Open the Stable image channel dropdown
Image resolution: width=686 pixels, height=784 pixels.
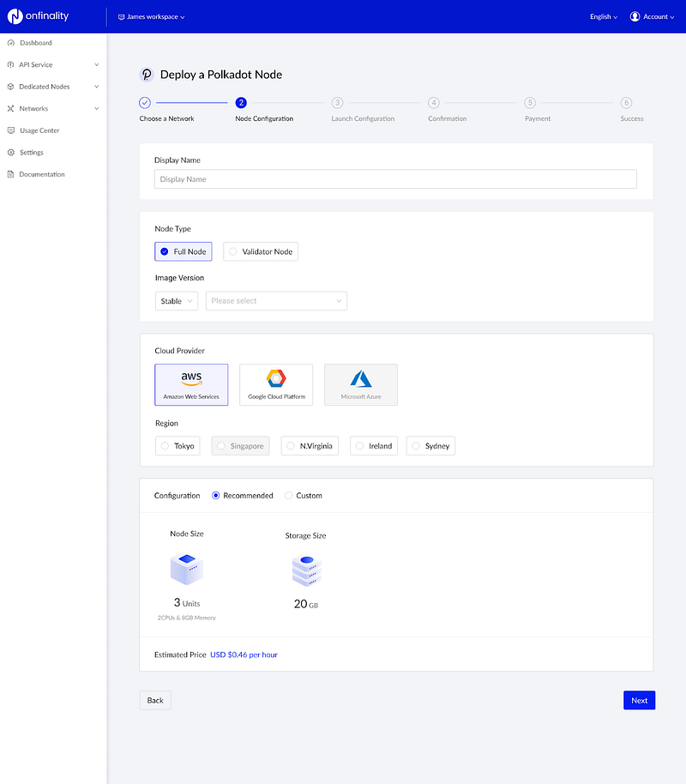click(x=177, y=301)
